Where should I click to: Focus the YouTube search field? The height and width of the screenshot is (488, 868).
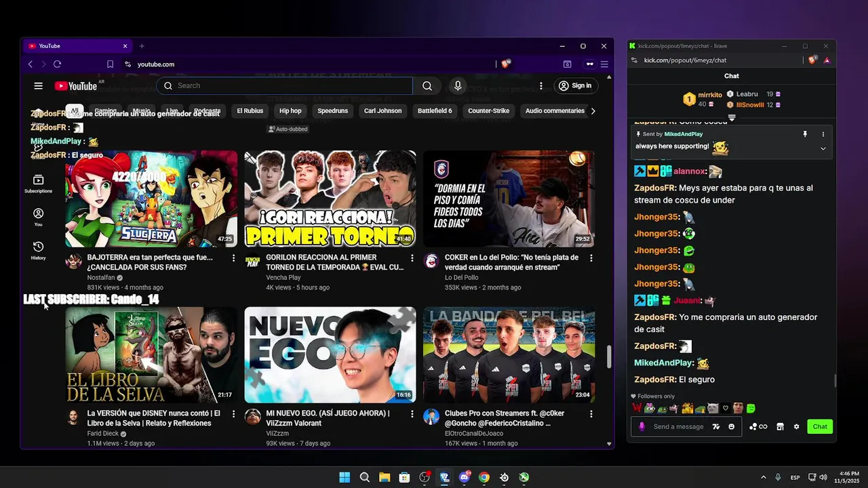pos(285,86)
